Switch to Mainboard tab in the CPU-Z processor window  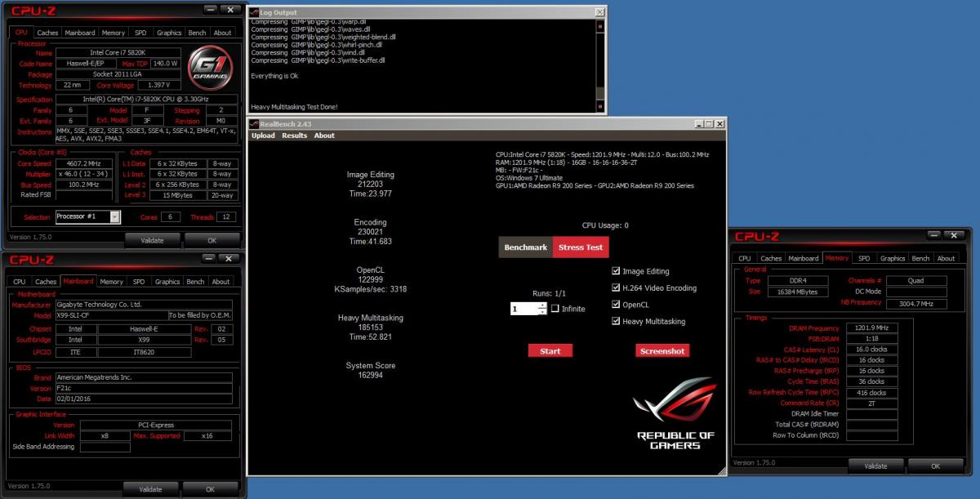(80, 33)
